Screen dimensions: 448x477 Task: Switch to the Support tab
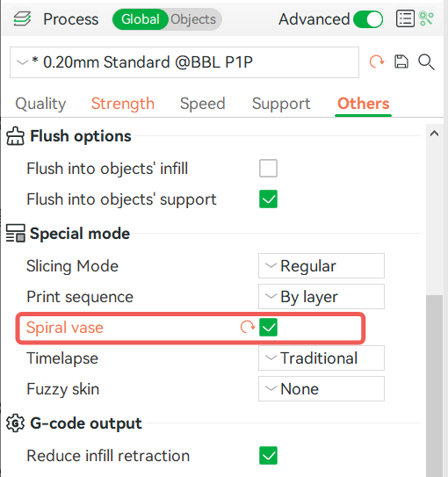click(x=281, y=104)
